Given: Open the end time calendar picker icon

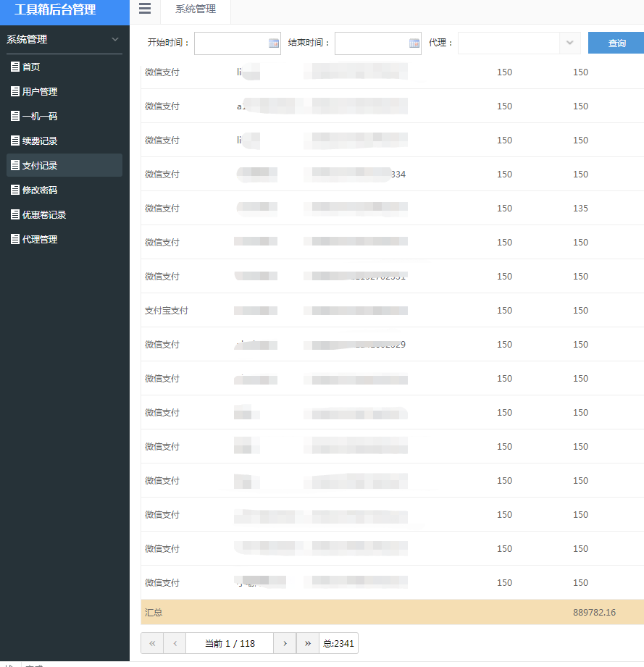Looking at the screenshot, I should 414,43.
